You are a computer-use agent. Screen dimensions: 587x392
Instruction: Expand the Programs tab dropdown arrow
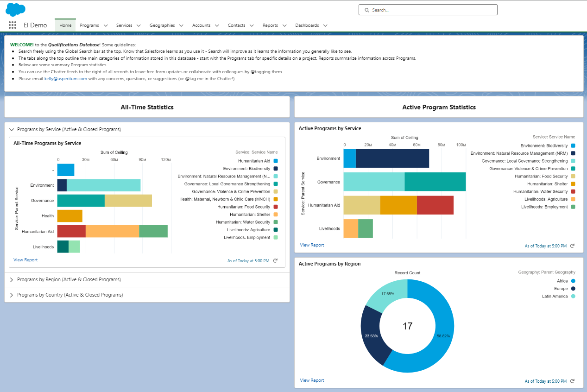[106, 25]
